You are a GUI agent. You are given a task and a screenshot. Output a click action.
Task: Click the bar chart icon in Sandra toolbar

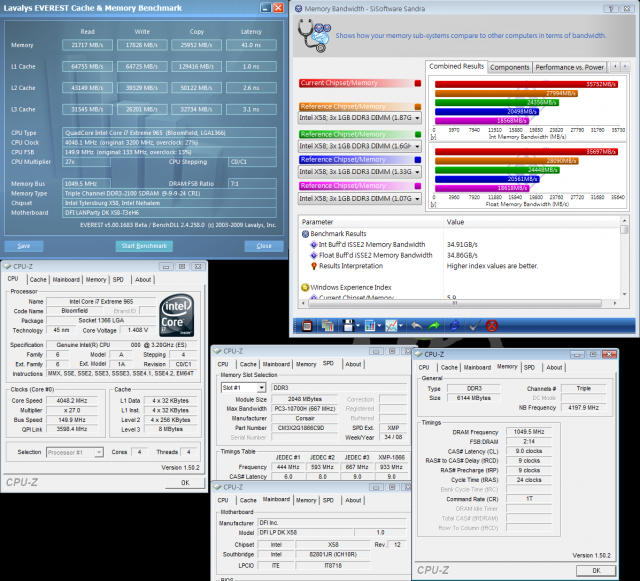[370, 326]
